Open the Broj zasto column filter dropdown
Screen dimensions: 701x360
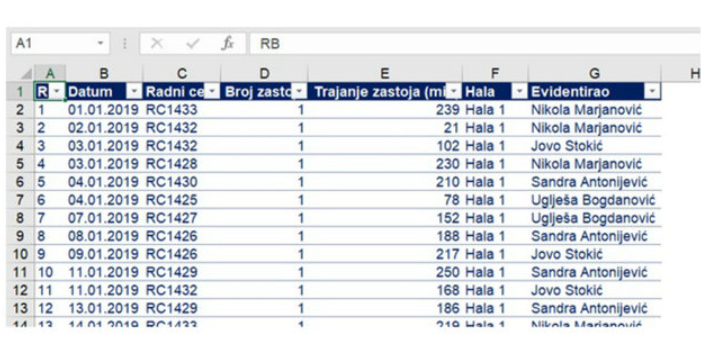(299, 92)
